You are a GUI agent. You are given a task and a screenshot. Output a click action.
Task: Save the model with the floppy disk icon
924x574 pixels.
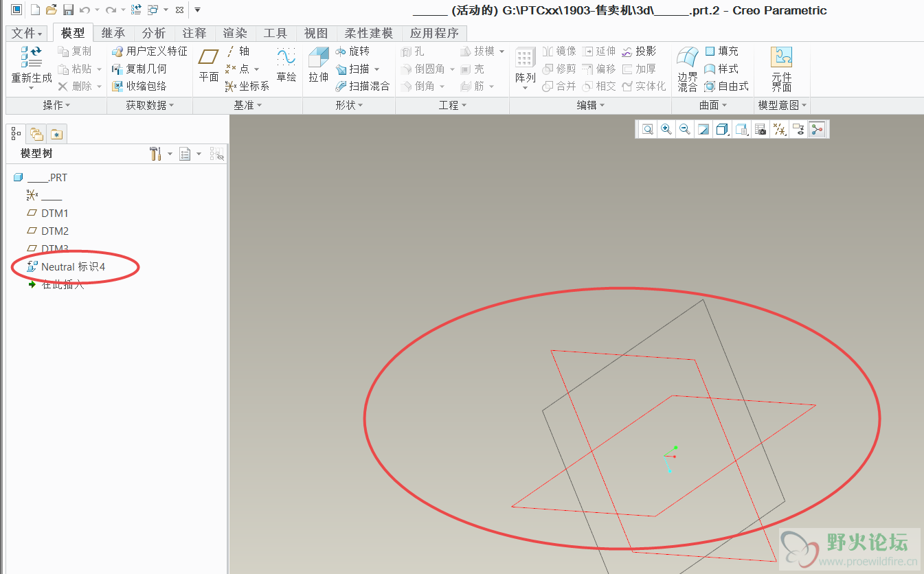click(68, 10)
